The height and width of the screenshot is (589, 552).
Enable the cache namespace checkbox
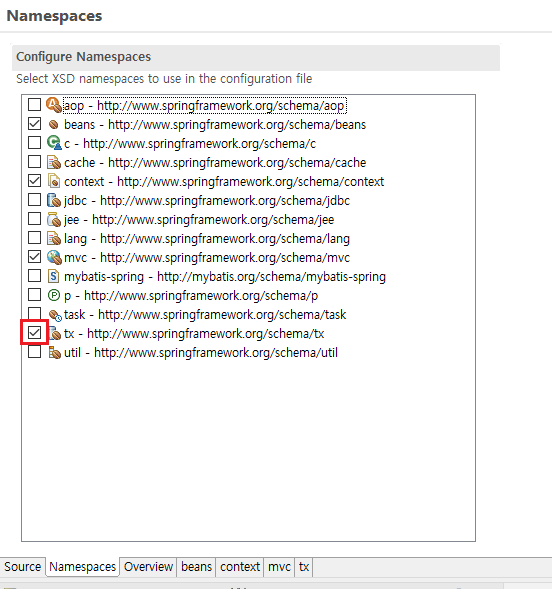[x=35, y=162]
